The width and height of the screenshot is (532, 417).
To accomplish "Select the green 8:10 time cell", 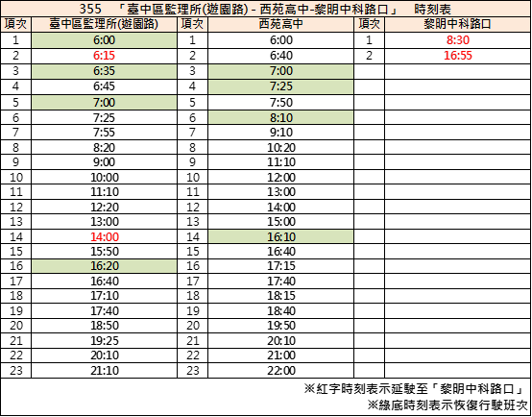I will click(x=281, y=118).
